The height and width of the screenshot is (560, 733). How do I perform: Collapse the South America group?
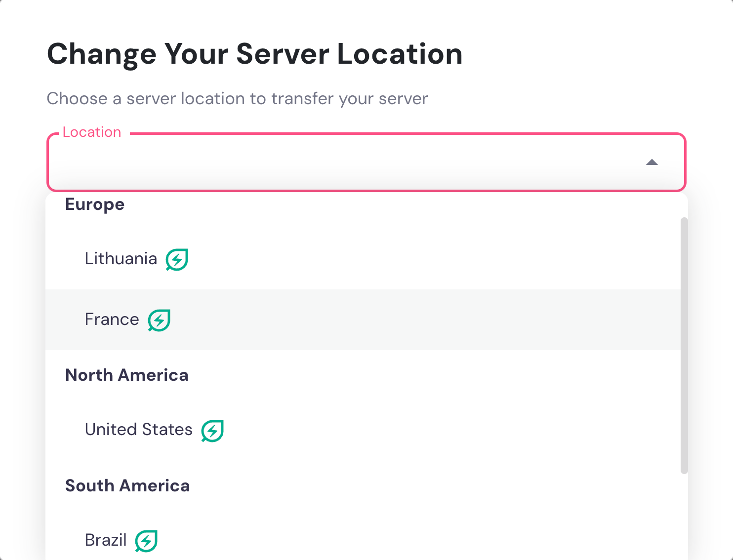click(x=127, y=485)
